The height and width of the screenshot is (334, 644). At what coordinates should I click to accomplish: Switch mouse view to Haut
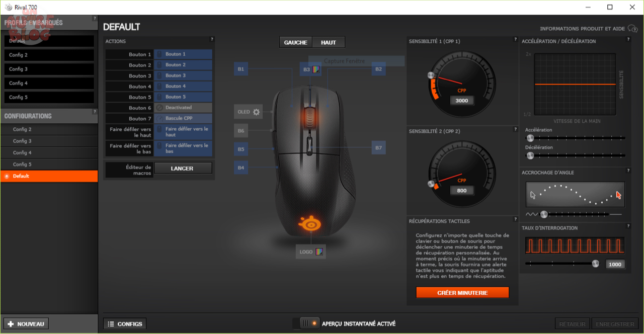tap(329, 42)
